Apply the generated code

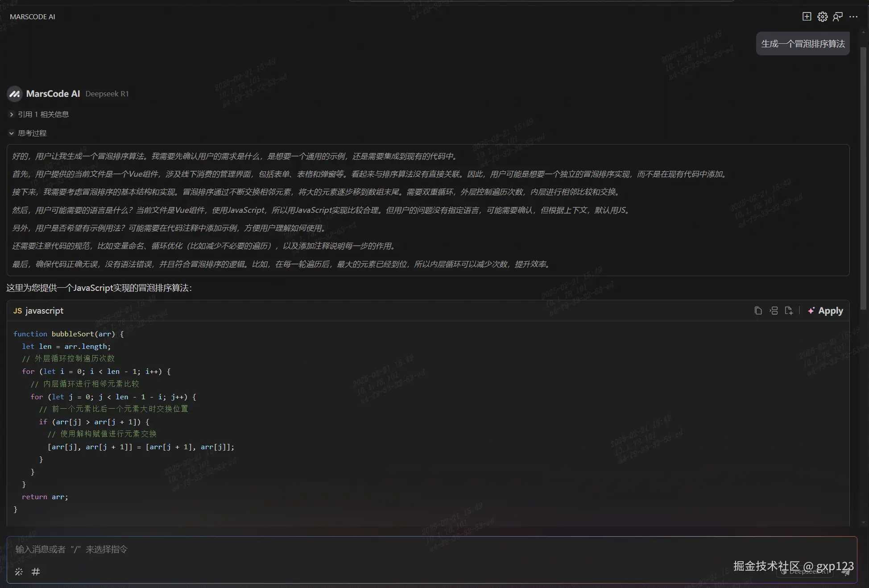pyautogui.click(x=825, y=311)
